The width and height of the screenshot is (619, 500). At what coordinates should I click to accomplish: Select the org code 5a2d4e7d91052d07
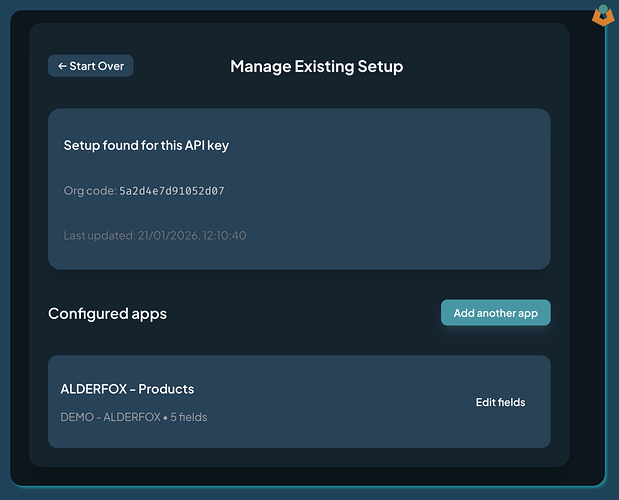coord(172,191)
